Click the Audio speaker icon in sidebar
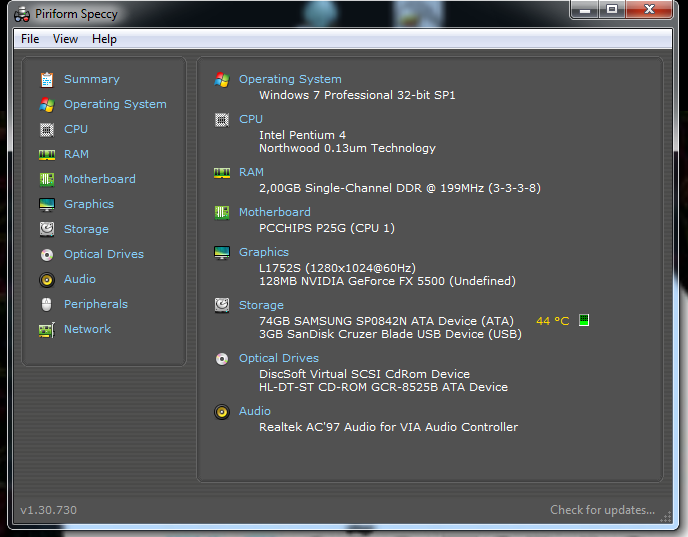This screenshot has width=688, height=537. click(47, 279)
